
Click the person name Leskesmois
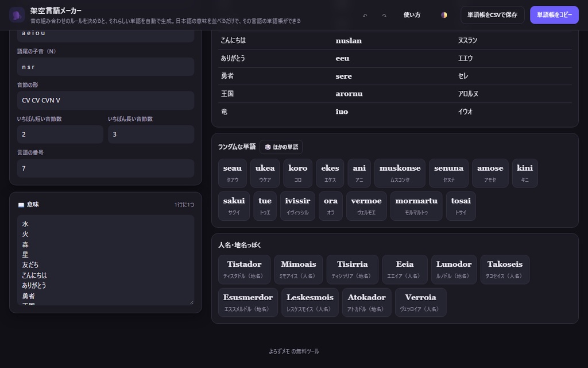(310, 302)
